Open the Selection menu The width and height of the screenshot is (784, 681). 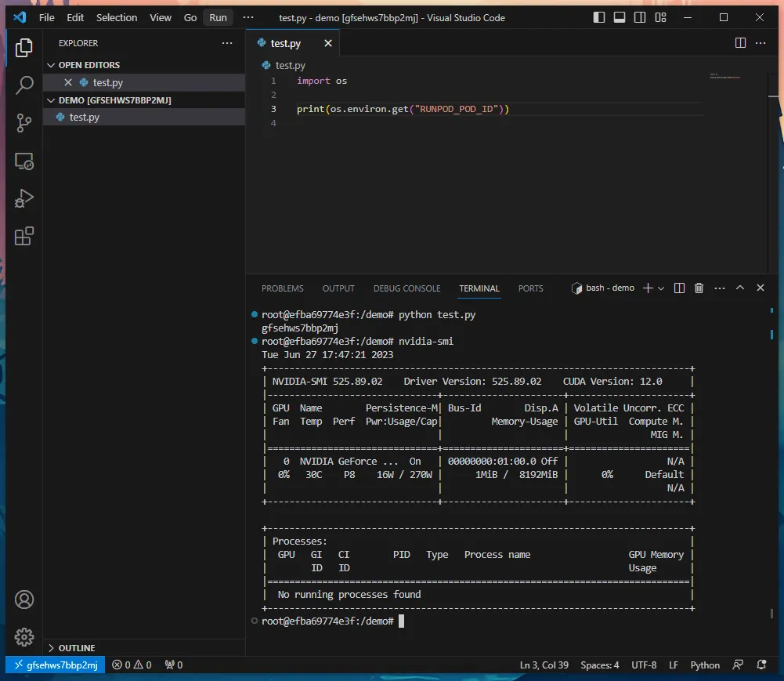point(117,17)
